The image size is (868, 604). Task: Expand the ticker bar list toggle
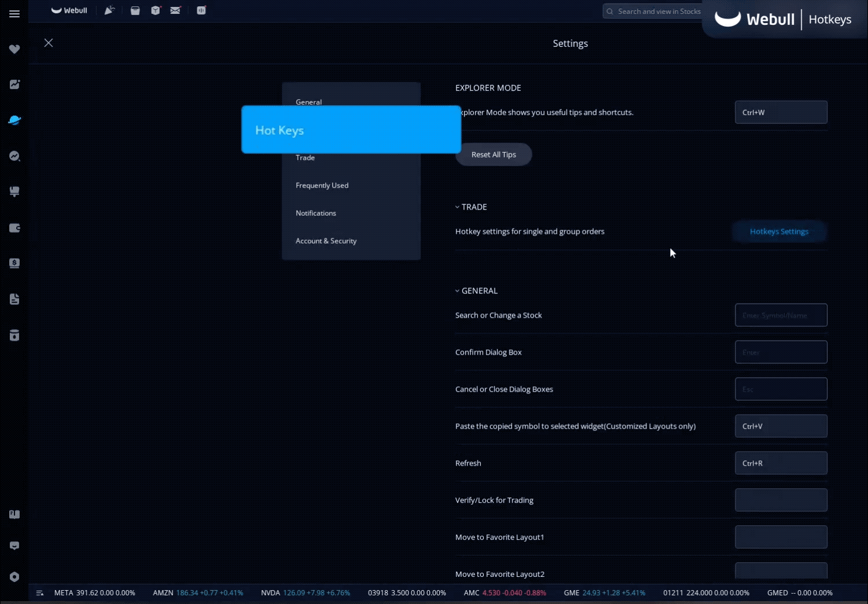(x=40, y=593)
